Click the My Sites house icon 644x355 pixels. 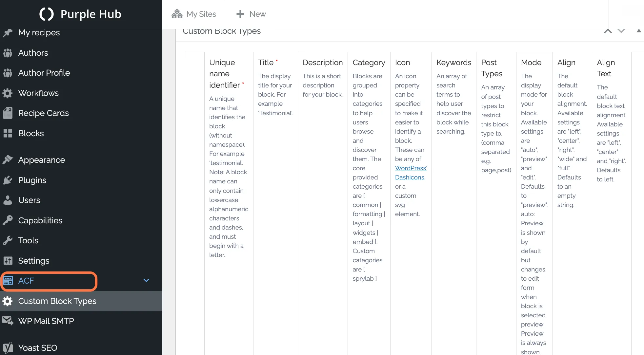(x=177, y=14)
